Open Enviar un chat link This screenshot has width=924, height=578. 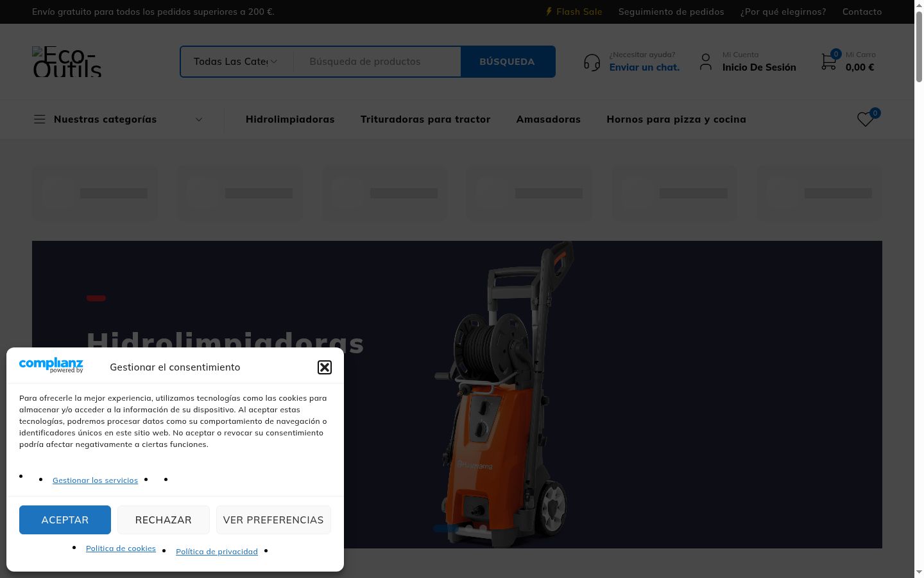click(644, 67)
